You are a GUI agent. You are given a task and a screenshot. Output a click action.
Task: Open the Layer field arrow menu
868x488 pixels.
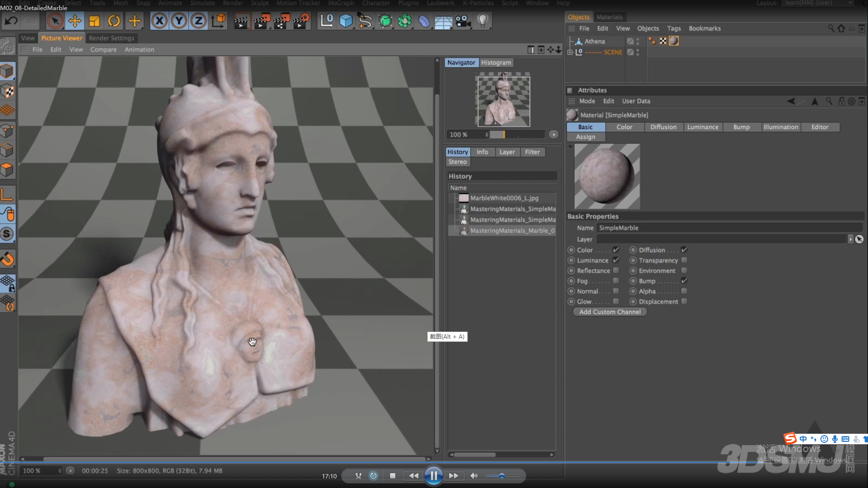pos(850,239)
